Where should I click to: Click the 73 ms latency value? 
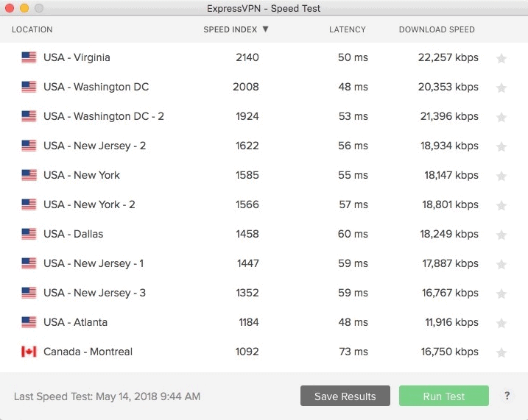pyautogui.click(x=353, y=352)
